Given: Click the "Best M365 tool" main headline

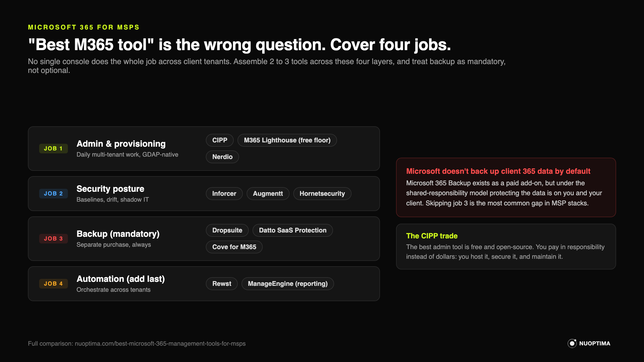Looking at the screenshot, I should [239, 45].
